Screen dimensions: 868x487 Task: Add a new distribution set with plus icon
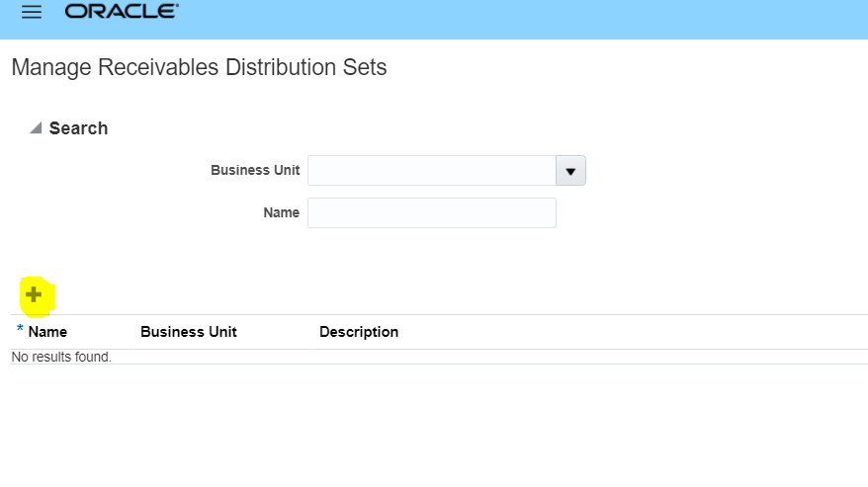(x=34, y=294)
